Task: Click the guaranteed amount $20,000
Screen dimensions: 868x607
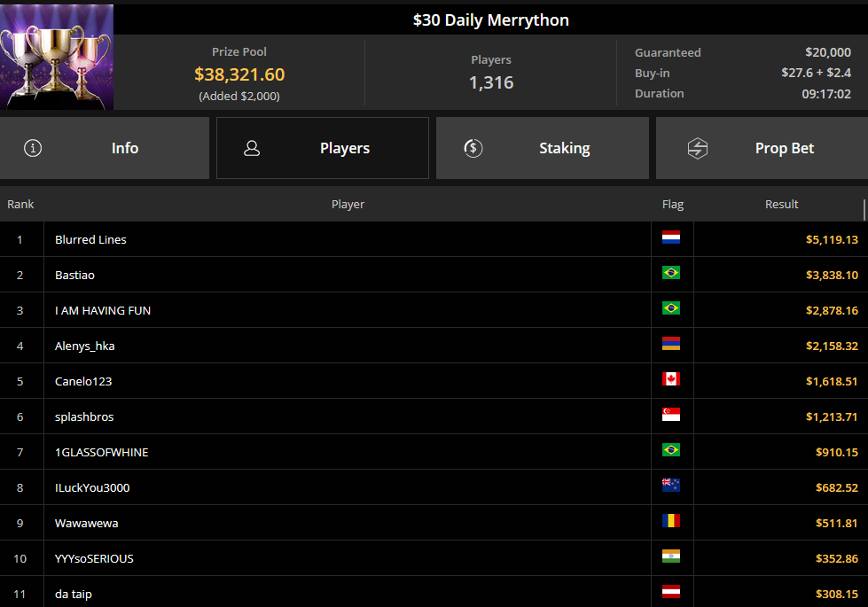Action: point(827,52)
